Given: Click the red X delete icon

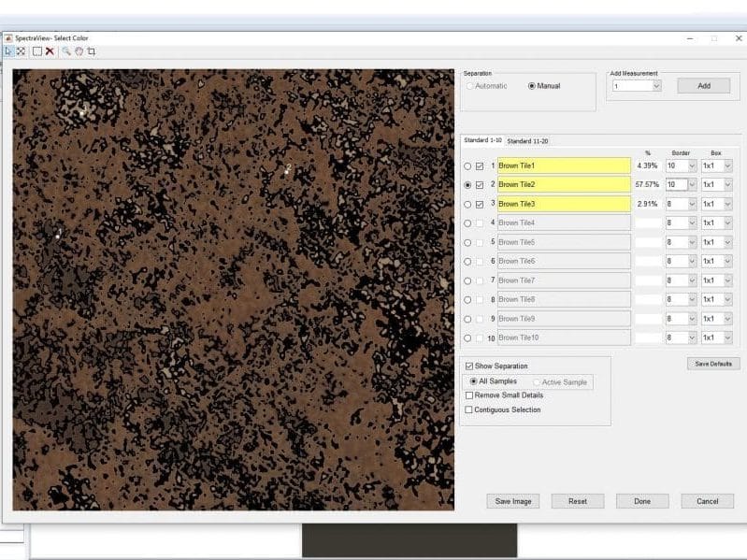Looking at the screenshot, I should pos(50,51).
